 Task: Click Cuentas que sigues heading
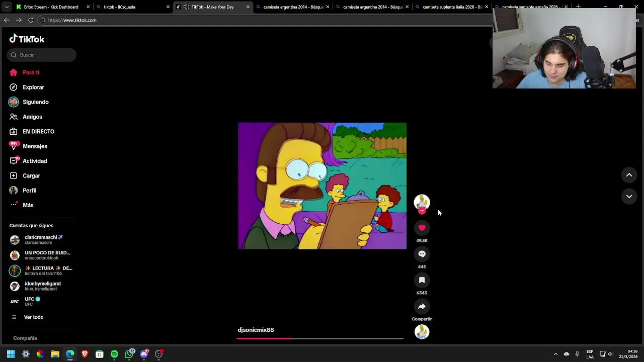(31, 226)
